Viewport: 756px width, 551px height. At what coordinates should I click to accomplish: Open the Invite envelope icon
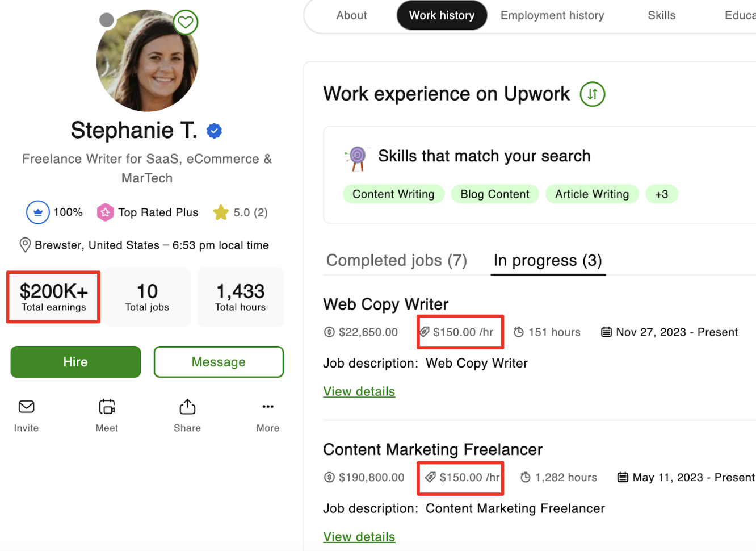(26, 407)
